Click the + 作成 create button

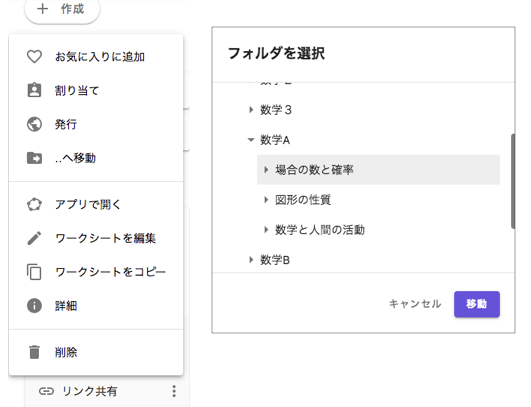(x=62, y=9)
